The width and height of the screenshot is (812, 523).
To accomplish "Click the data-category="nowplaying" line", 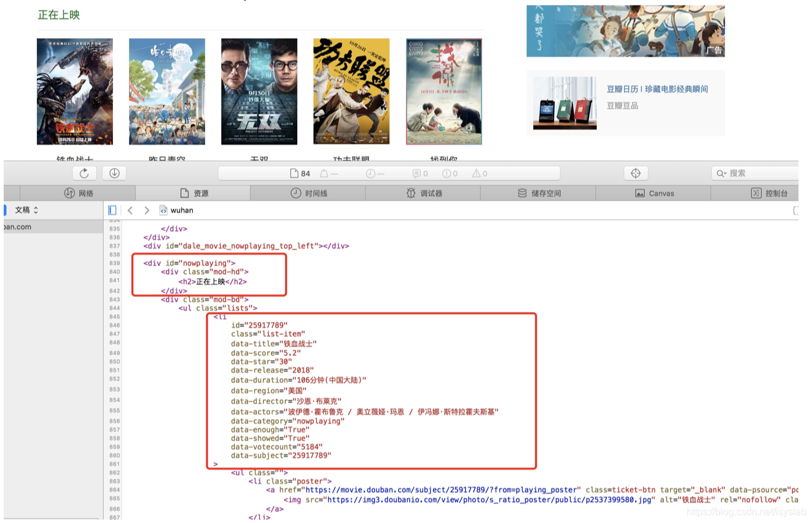I will click(x=288, y=421).
